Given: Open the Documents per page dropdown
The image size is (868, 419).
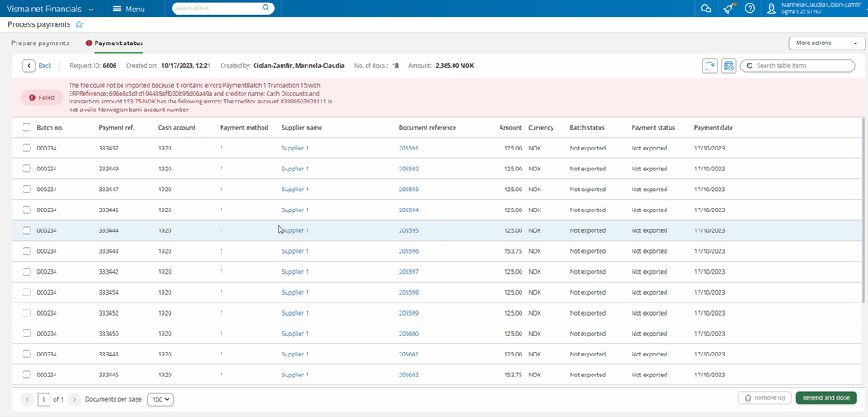Looking at the screenshot, I should pyautogui.click(x=160, y=399).
